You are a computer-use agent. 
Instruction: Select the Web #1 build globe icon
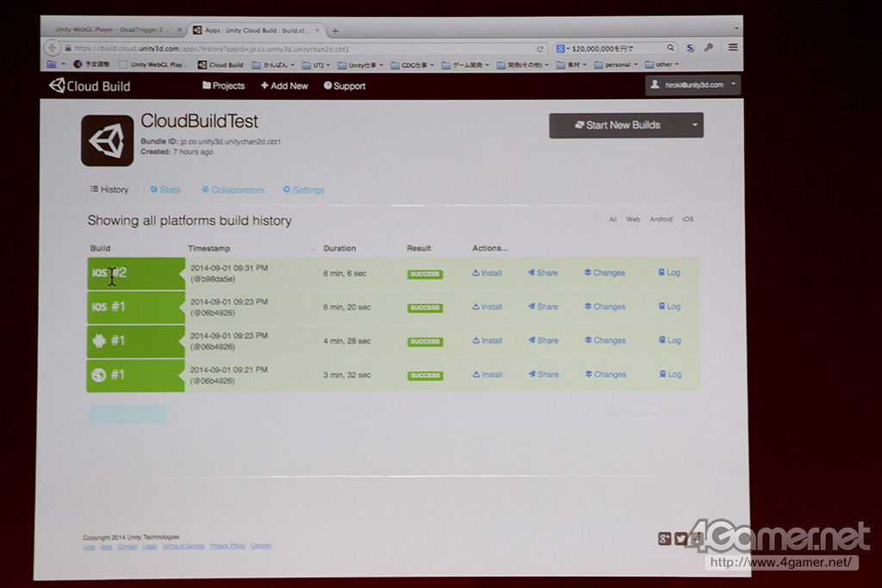(x=98, y=375)
